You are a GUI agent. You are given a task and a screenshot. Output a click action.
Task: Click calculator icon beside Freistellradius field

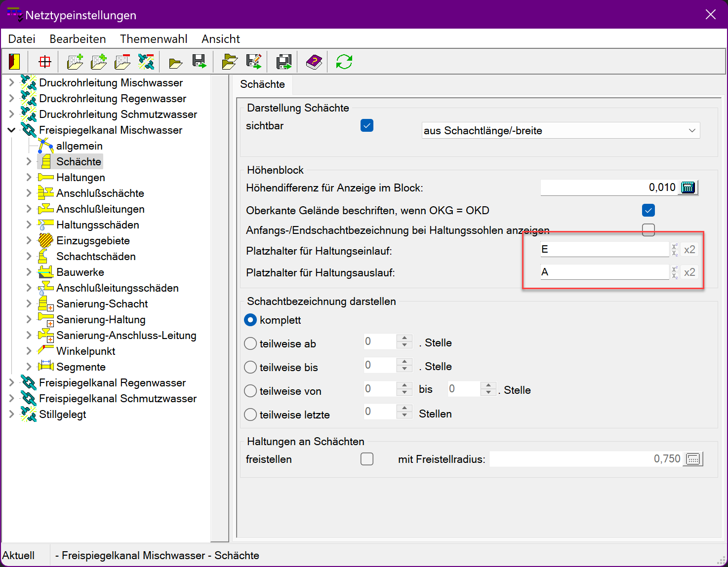coord(693,459)
